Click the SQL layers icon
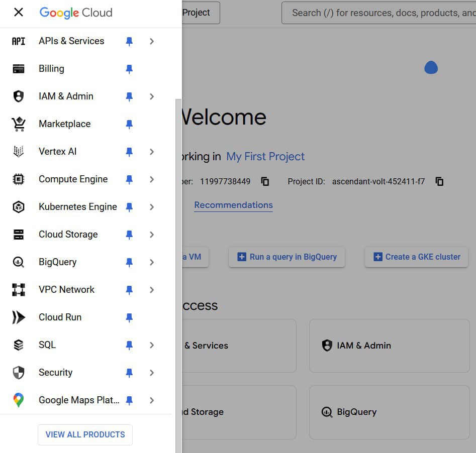Image resolution: width=476 pixels, height=453 pixels. (x=19, y=345)
